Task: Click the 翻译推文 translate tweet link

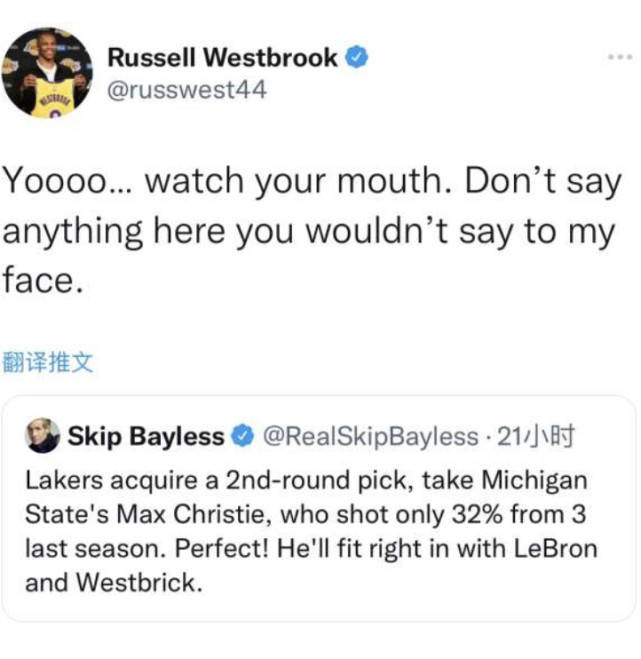Action: (x=47, y=362)
